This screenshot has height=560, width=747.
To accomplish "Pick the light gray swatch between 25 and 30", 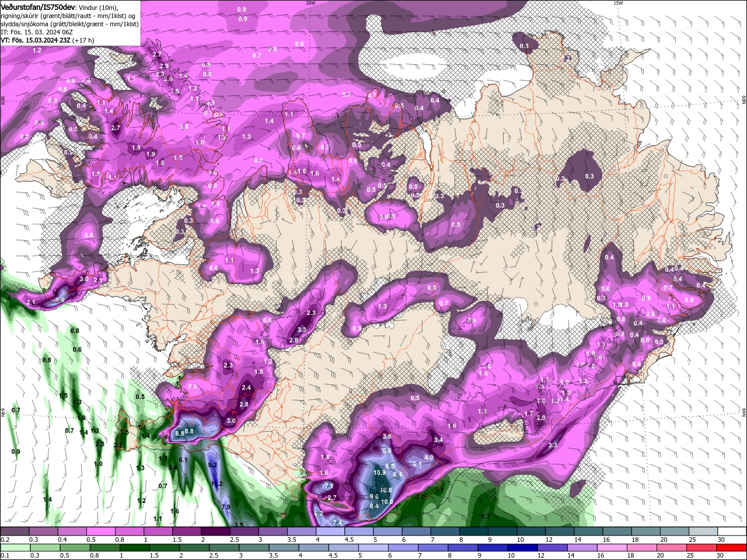I will [703, 531].
